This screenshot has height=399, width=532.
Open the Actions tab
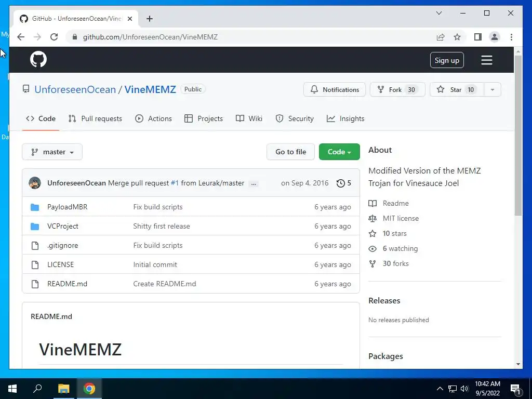153,118
